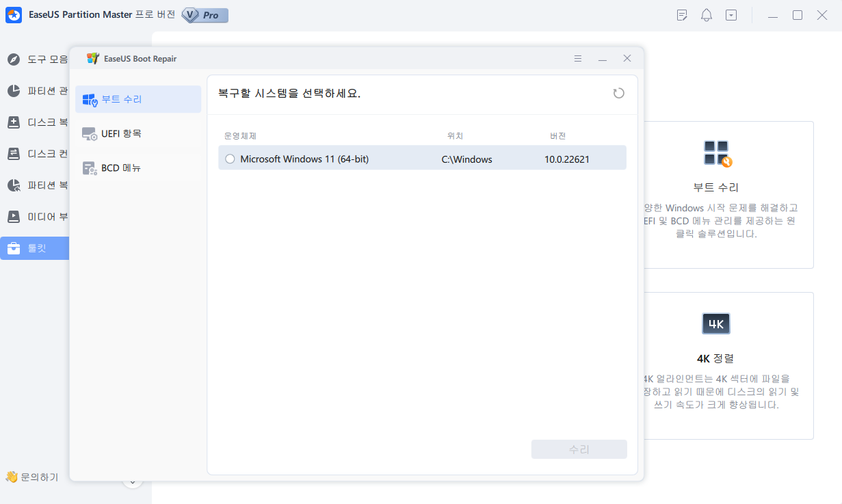
Task: Open 디스크 컨버터 in the main sidebar
Action: click(35, 154)
